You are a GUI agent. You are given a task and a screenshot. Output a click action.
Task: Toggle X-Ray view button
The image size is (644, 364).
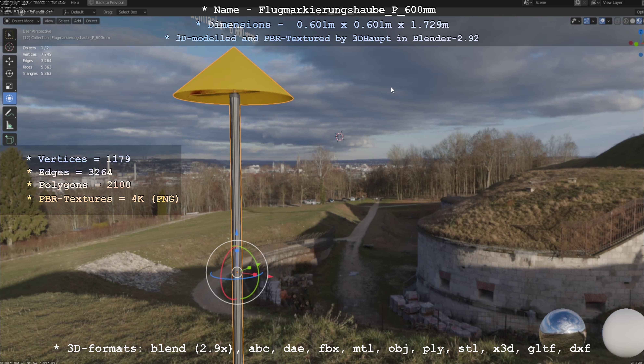pos(617,21)
